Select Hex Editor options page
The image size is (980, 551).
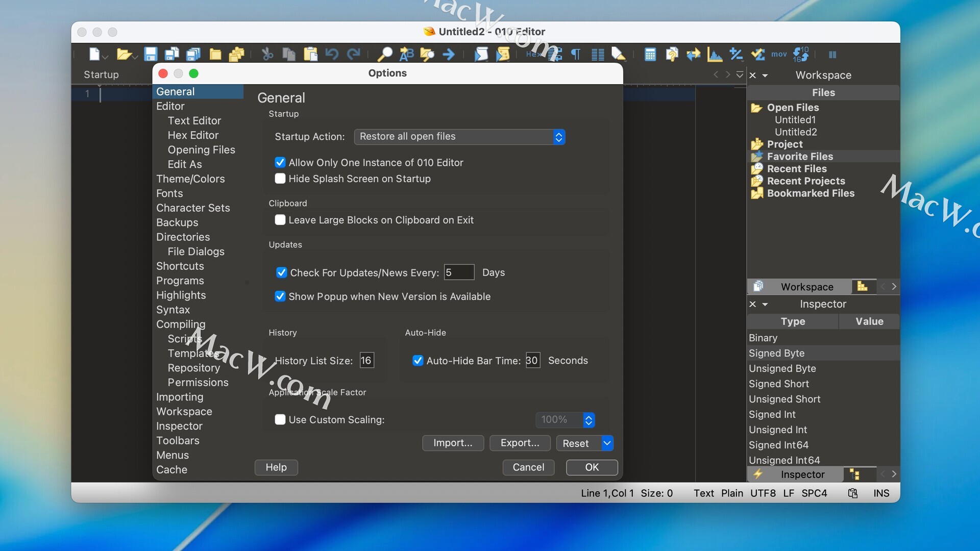(193, 135)
